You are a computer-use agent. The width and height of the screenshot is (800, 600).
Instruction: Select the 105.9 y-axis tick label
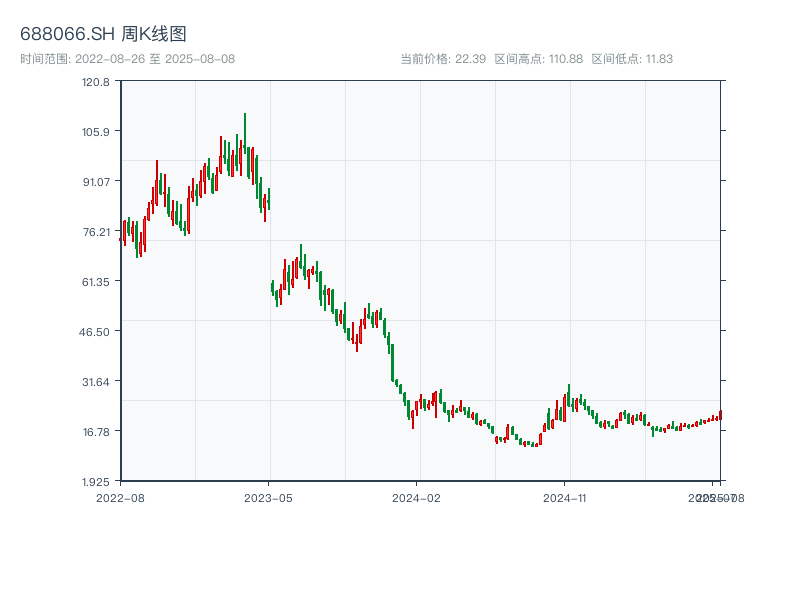coord(97,132)
